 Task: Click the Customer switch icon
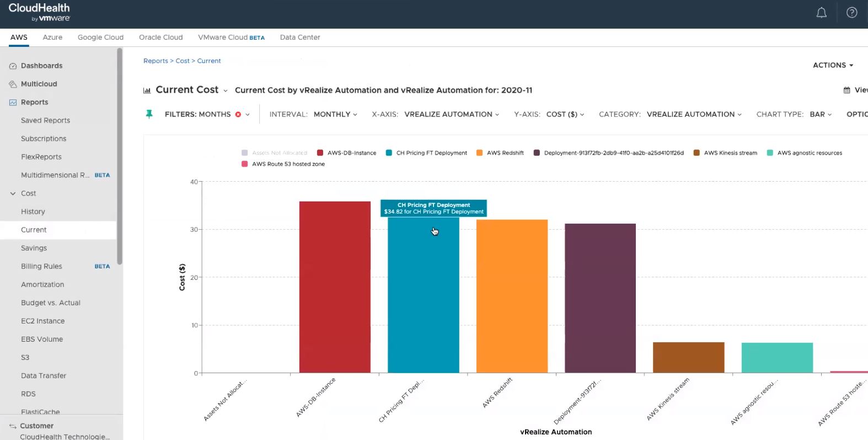[13, 426]
